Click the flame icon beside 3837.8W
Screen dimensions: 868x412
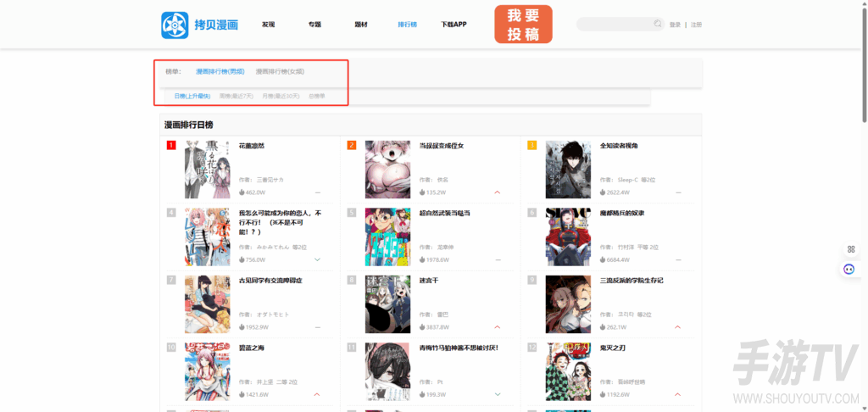click(x=422, y=327)
